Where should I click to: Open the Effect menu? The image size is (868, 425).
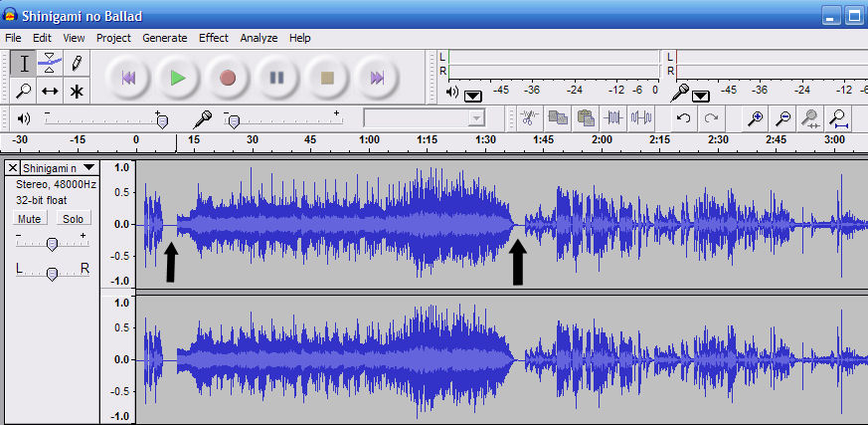pos(214,38)
